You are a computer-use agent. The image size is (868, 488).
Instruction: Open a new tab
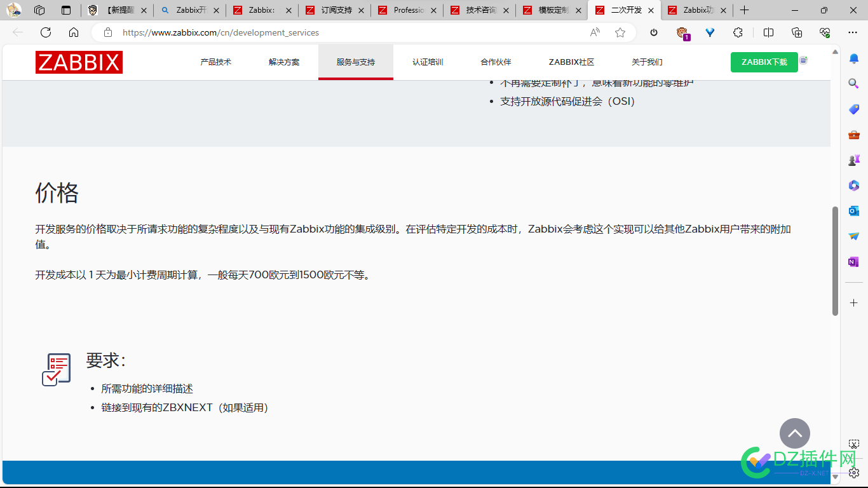(x=745, y=10)
